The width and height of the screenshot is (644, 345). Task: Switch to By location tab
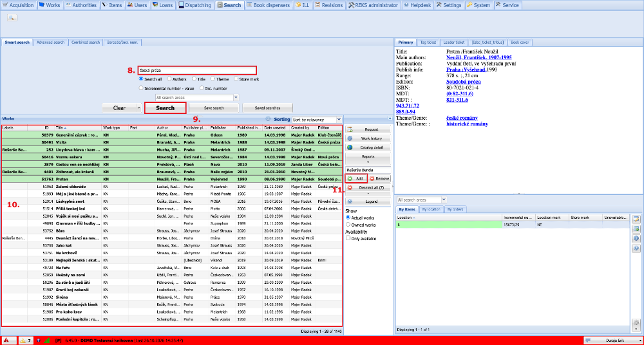point(433,209)
